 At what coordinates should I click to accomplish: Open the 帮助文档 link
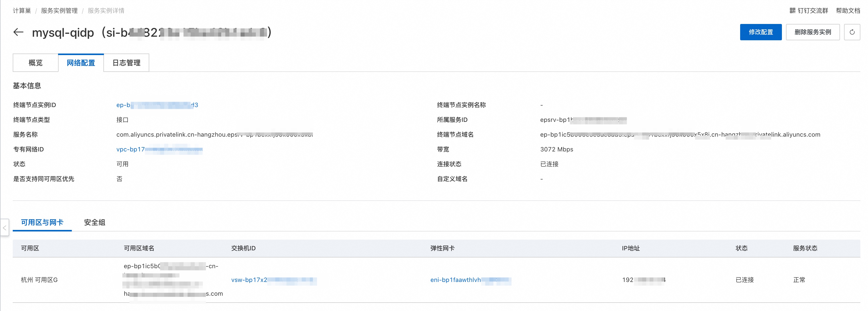coord(848,11)
